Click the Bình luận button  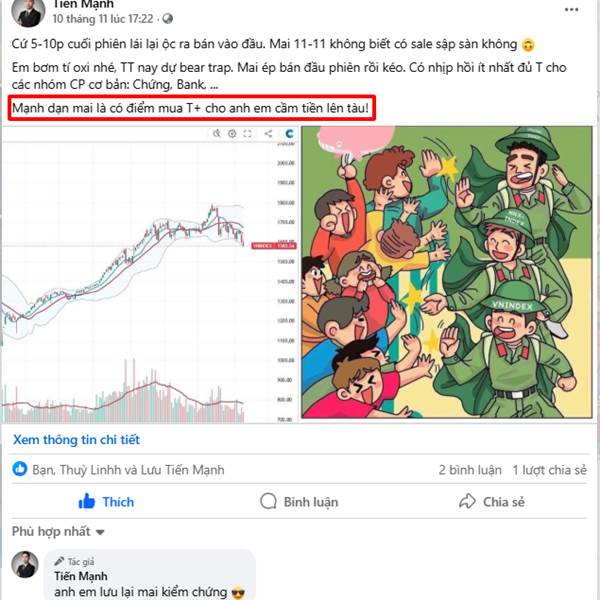299,502
